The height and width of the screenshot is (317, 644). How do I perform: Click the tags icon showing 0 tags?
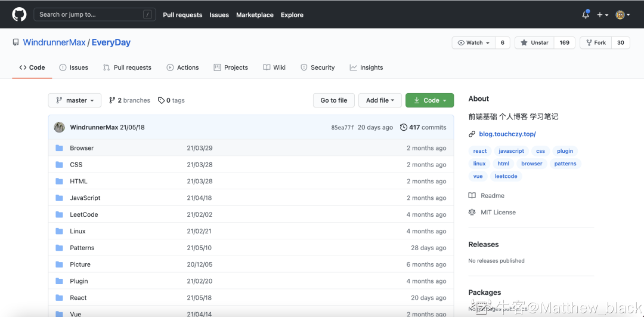point(161,100)
